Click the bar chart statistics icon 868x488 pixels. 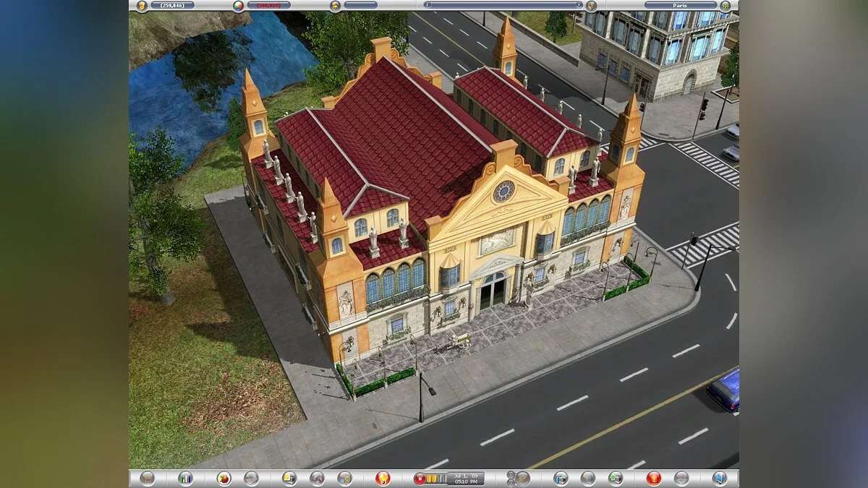point(185,478)
